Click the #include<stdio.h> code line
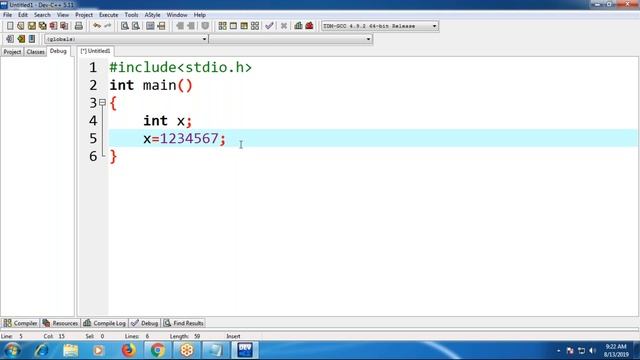The width and height of the screenshot is (640, 360). [180, 67]
